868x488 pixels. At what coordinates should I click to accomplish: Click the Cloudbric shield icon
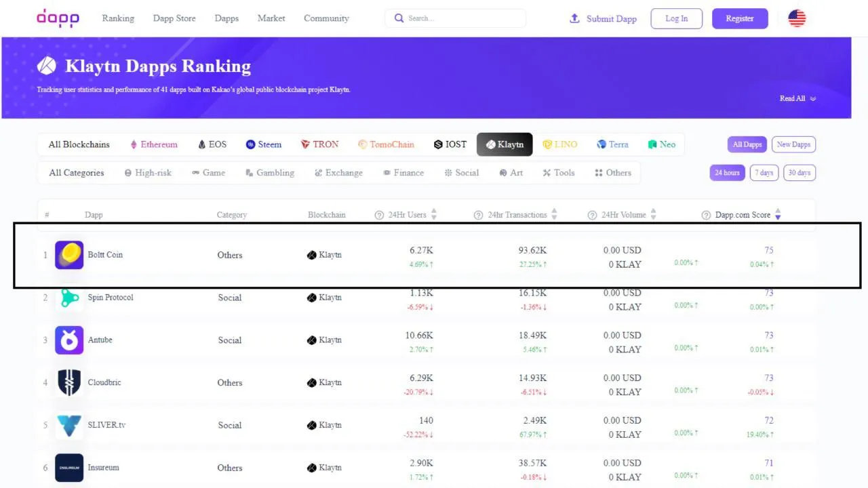pos(69,383)
